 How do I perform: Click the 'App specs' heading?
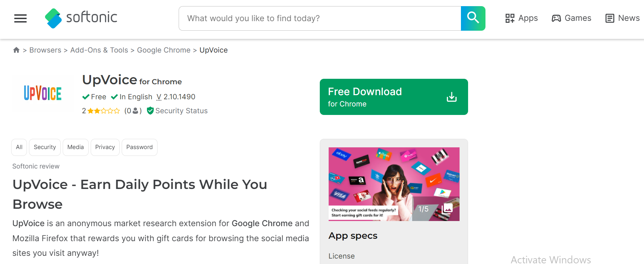[353, 236]
